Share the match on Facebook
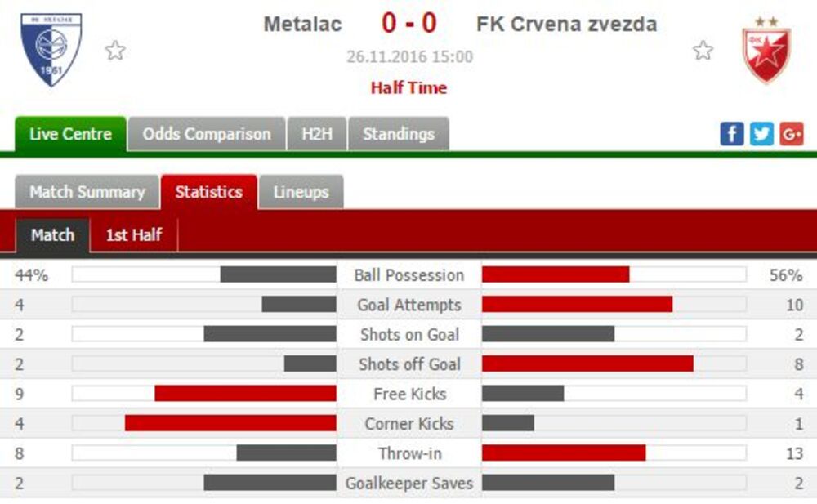This screenshot has width=817, height=504. tap(731, 134)
